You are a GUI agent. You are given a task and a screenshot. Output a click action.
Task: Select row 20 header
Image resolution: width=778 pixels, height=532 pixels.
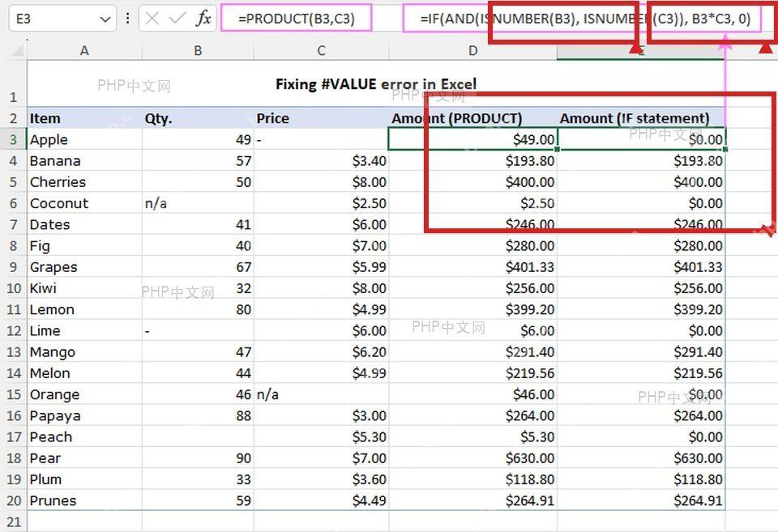(x=14, y=500)
